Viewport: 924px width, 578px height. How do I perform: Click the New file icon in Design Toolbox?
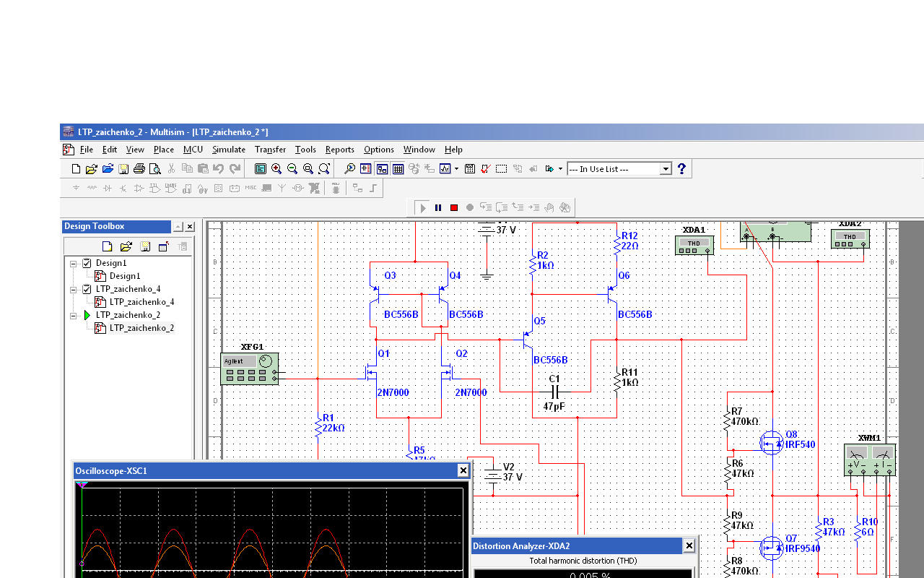(108, 246)
